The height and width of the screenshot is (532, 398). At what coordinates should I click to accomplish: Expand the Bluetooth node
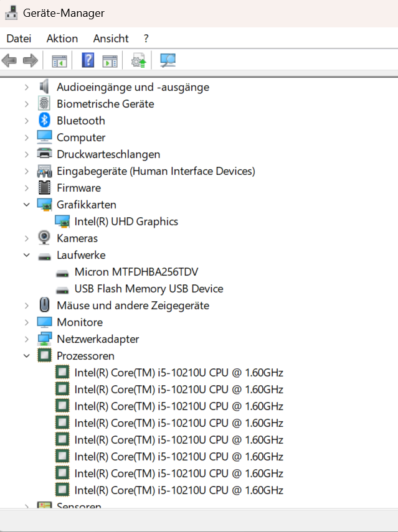(27, 121)
